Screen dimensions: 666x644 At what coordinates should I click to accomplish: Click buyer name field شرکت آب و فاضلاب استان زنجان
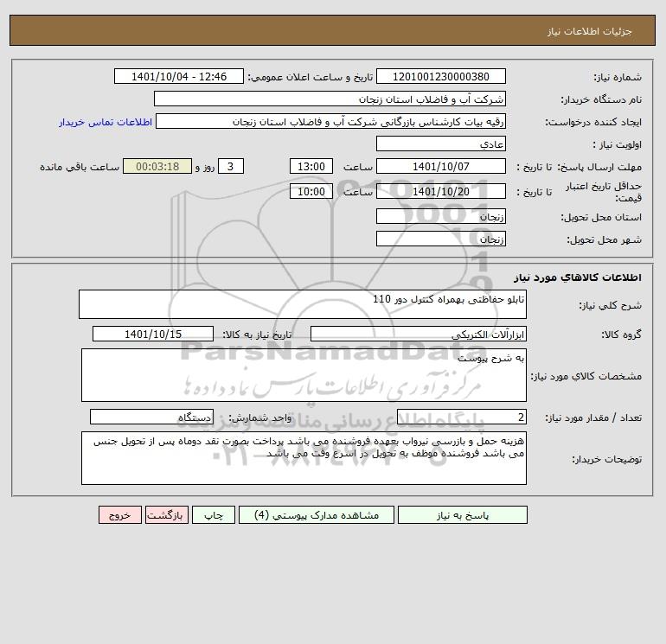[330, 99]
